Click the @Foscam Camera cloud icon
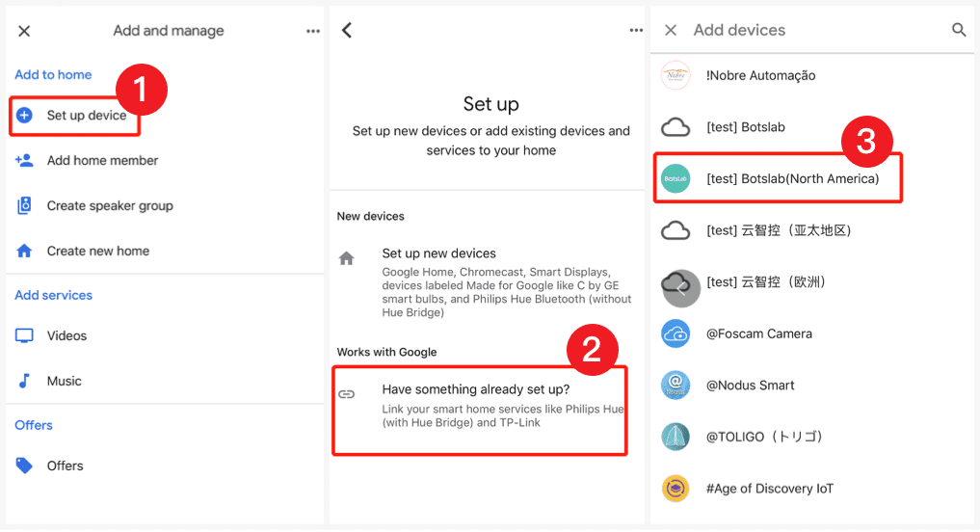The width and height of the screenshot is (980, 532). [x=675, y=333]
